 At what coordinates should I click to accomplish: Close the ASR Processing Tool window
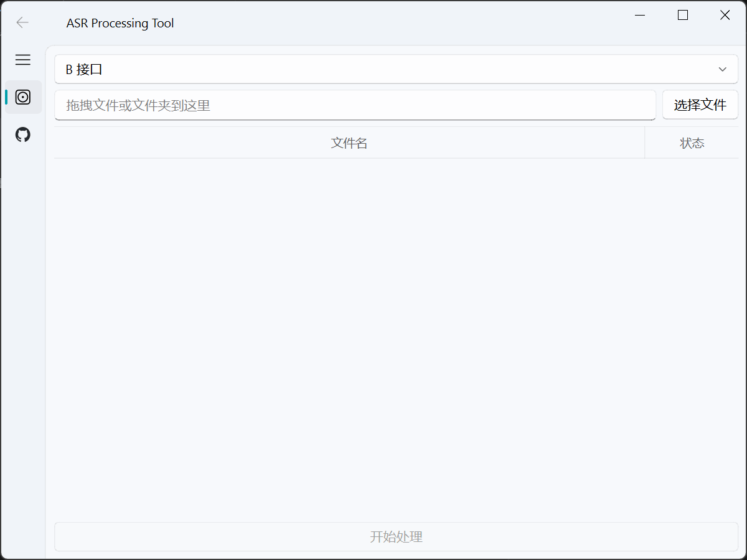click(x=725, y=16)
